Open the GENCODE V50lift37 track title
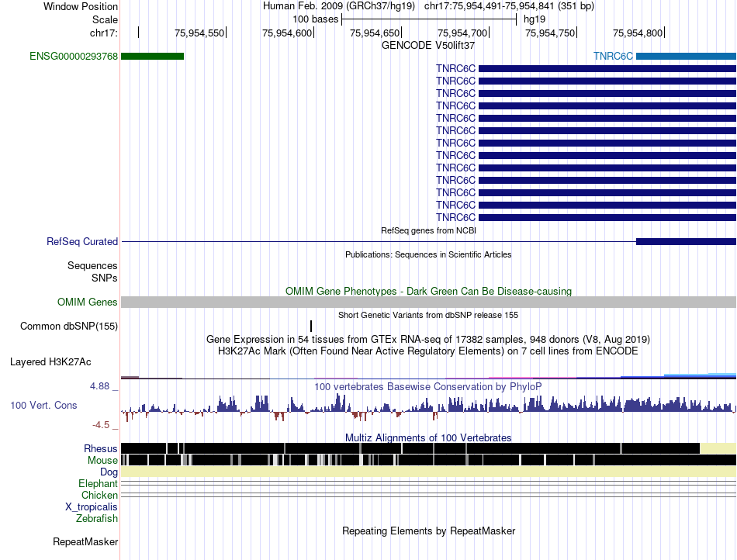Viewport: 737px width, 560px height. (x=428, y=46)
